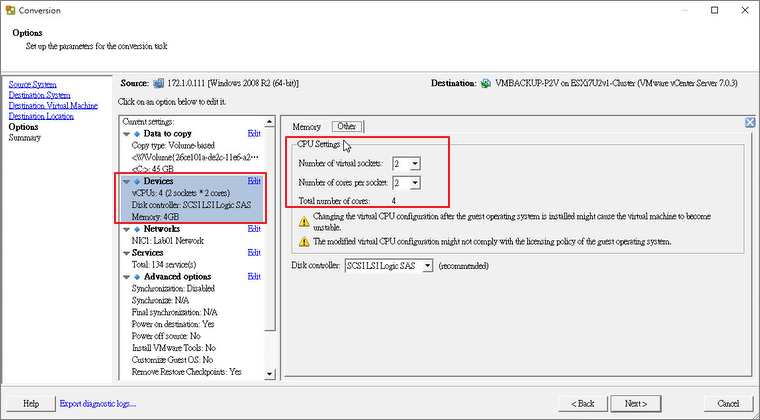
Task: Go back with the Back button
Action: [583, 404]
